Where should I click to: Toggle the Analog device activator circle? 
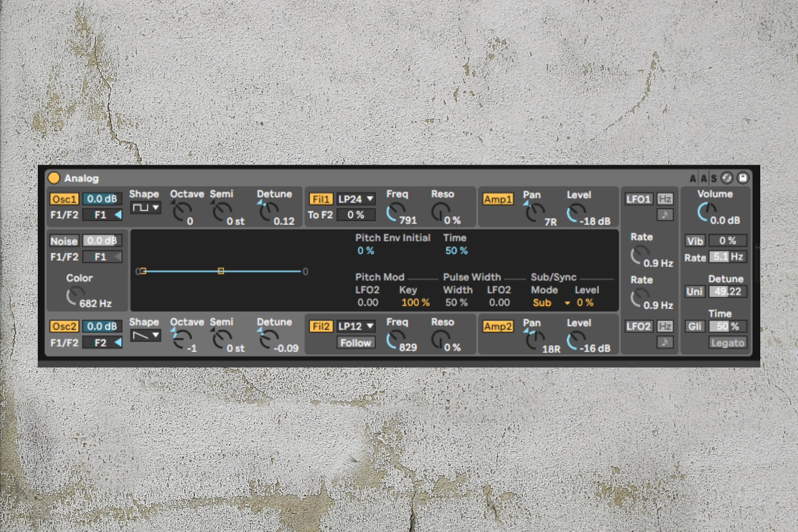(54, 178)
